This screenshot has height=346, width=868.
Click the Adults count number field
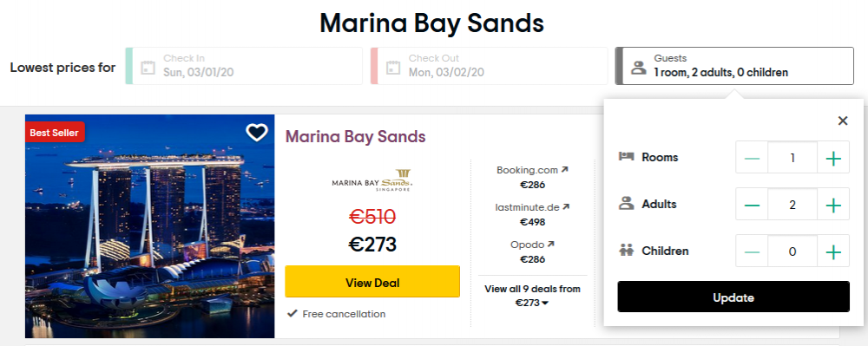pyautogui.click(x=792, y=205)
